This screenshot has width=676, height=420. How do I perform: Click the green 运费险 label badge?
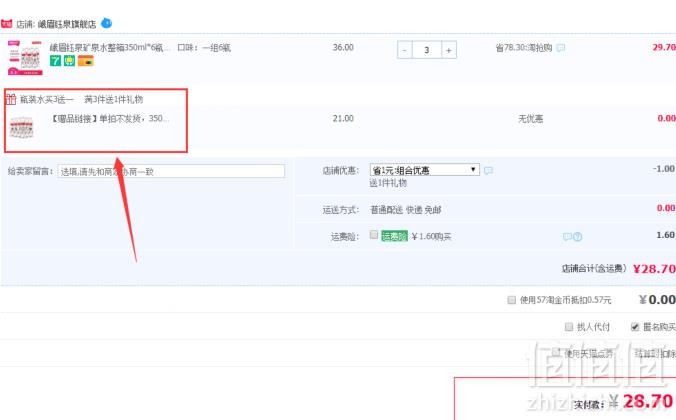tap(394, 236)
